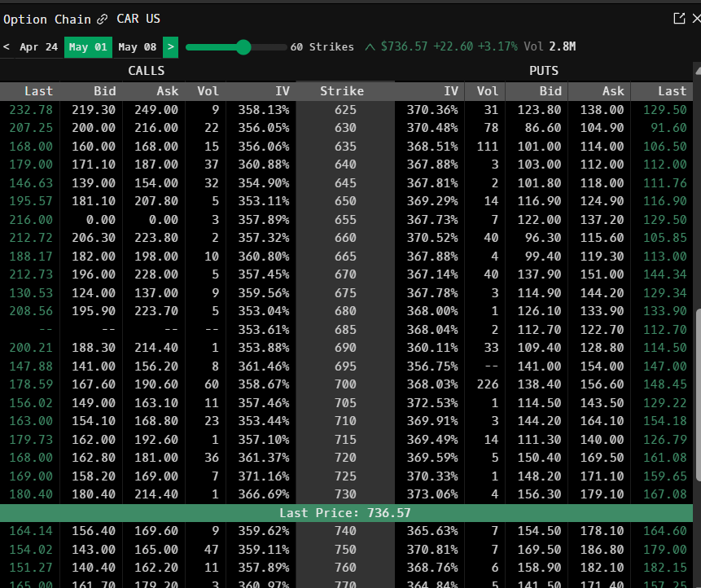Click put last 179.00 at strike 750
The height and width of the screenshot is (588, 701).
665,550
